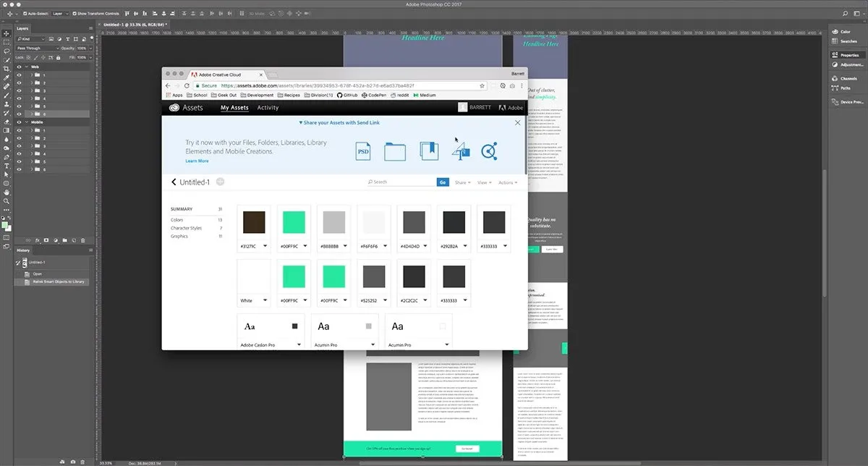This screenshot has width=868, height=466.
Task: Open dropdown arrow under #3127IC swatch
Action: (265, 247)
